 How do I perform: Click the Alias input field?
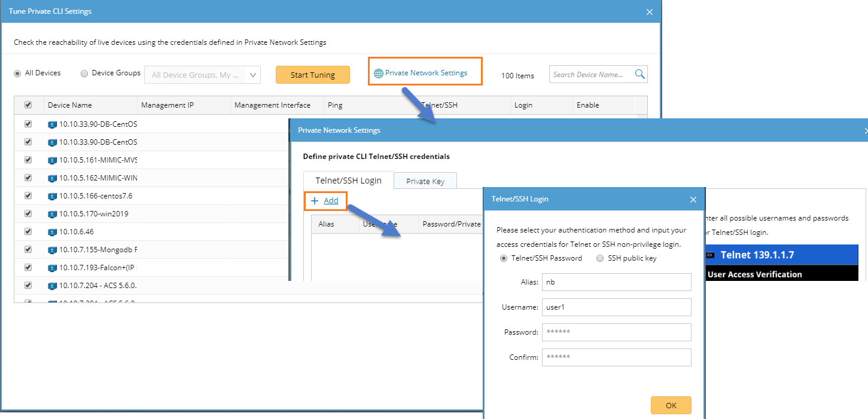pos(616,282)
